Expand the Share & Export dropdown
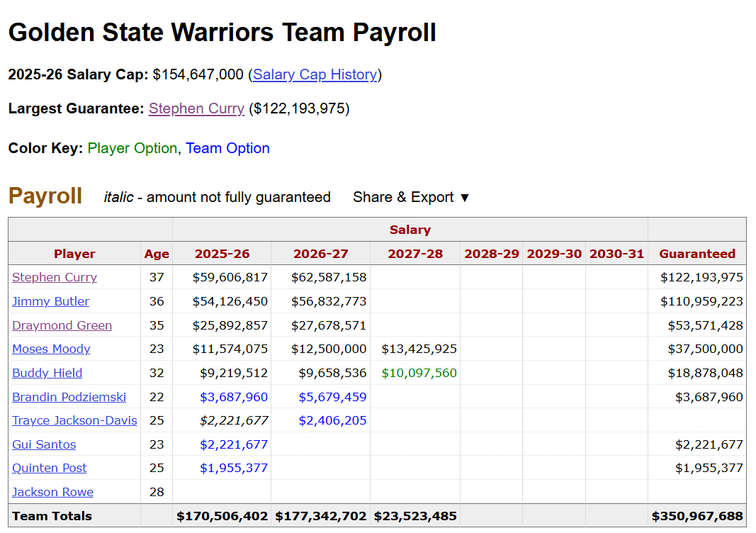Image resolution: width=756 pixels, height=533 pixels. tap(411, 197)
